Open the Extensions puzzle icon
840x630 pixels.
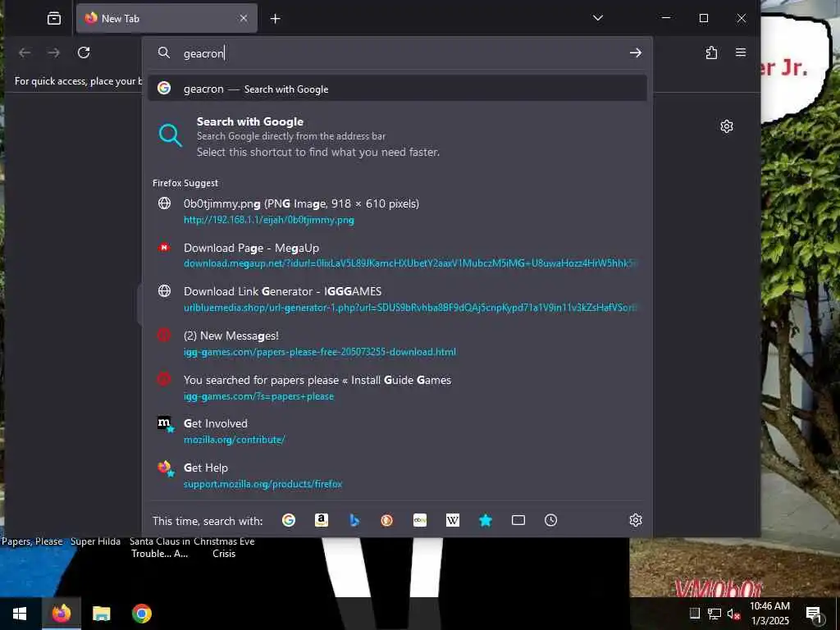point(711,52)
